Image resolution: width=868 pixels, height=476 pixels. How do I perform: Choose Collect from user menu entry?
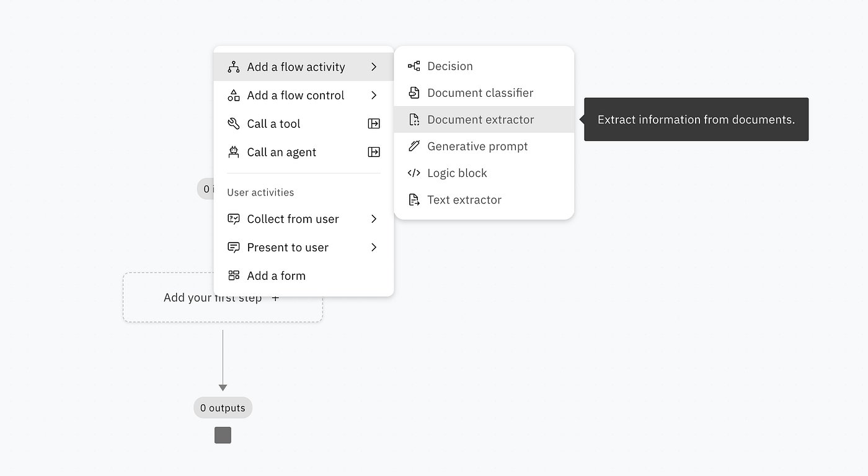(x=304, y=219)
